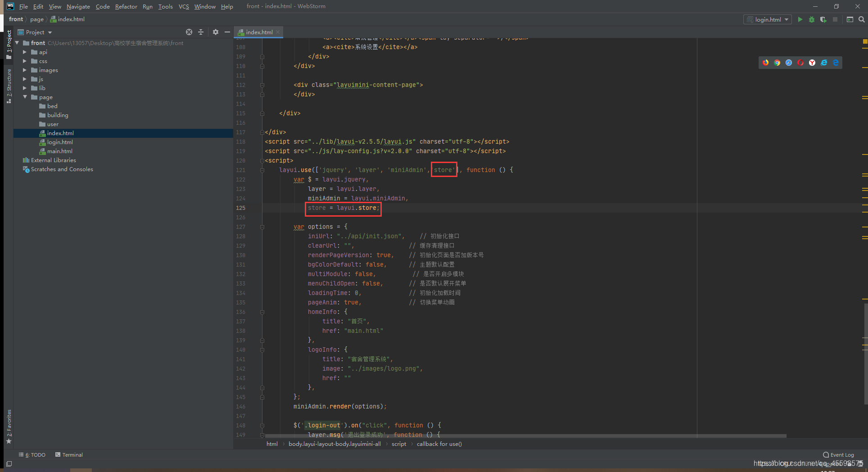Viewport: 868px width, 472px height.
Task: Click the page breadcrumb in navigation bar
Action: tap(37, 19)
